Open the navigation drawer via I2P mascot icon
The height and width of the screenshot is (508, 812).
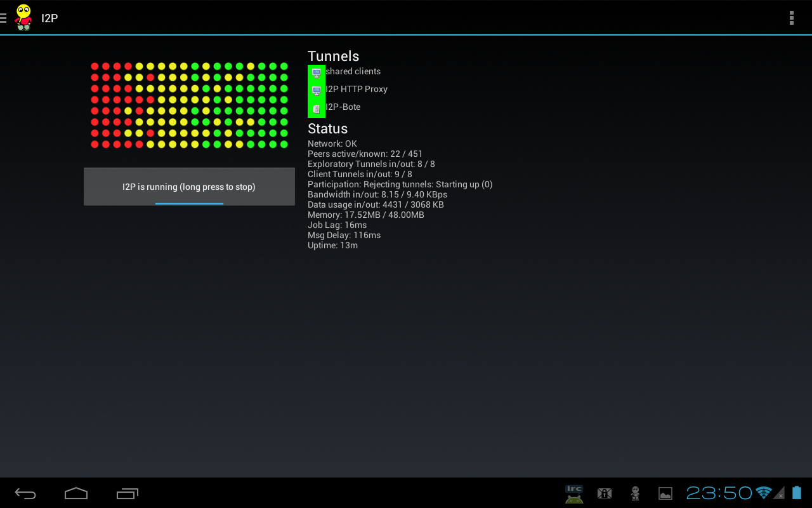click(23, 17)
